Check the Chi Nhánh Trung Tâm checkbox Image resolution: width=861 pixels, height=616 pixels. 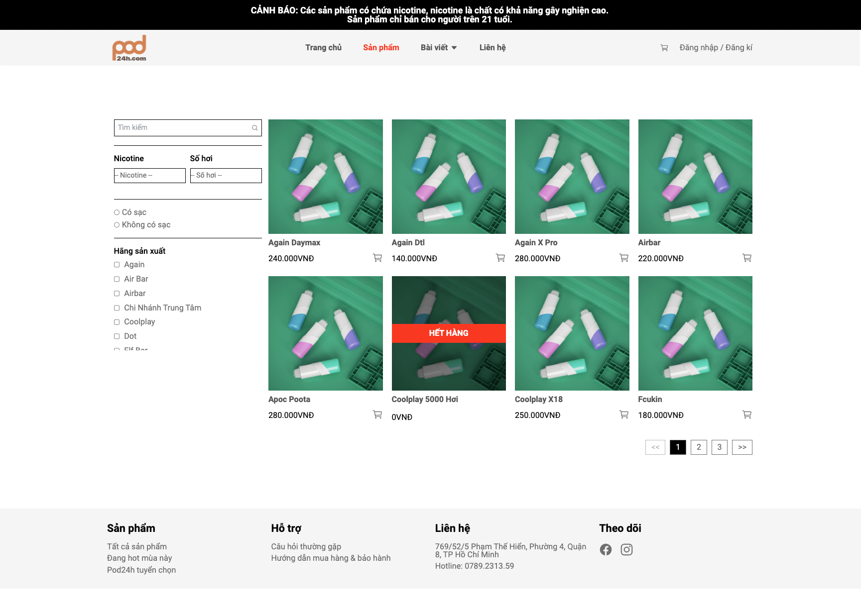[117, 308]
